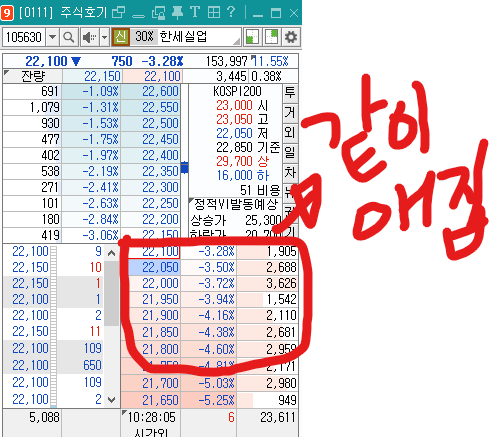This screenshot has height=437, width=489.
Task: Expand the 잔량 header corner triangle
Action: (x=6, y=72)
